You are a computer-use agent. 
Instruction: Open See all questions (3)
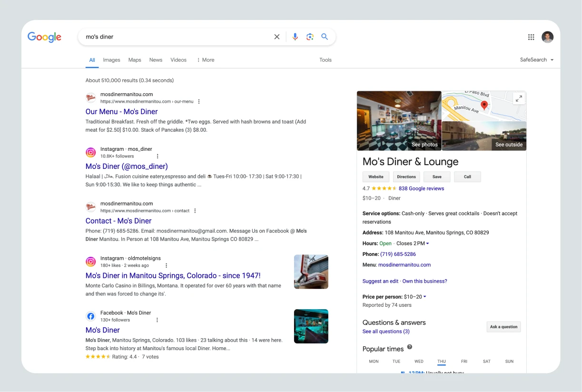[x=386, y=332]
